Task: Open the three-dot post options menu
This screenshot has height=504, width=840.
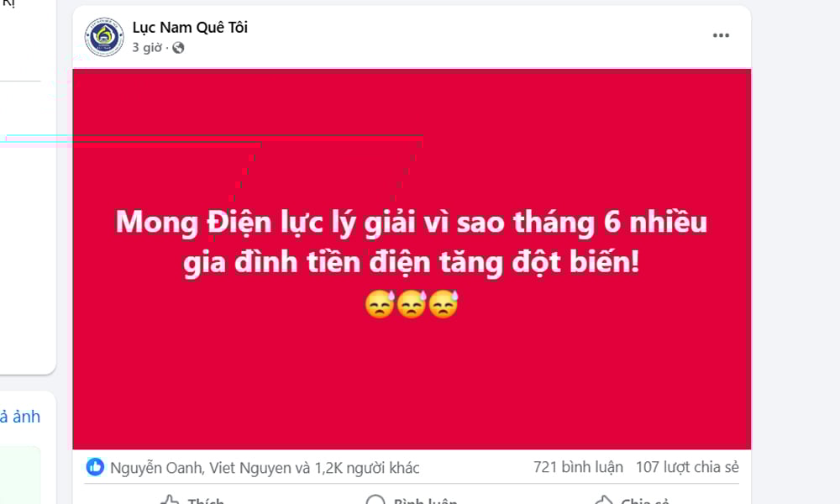Action: (x=721, y=35)
